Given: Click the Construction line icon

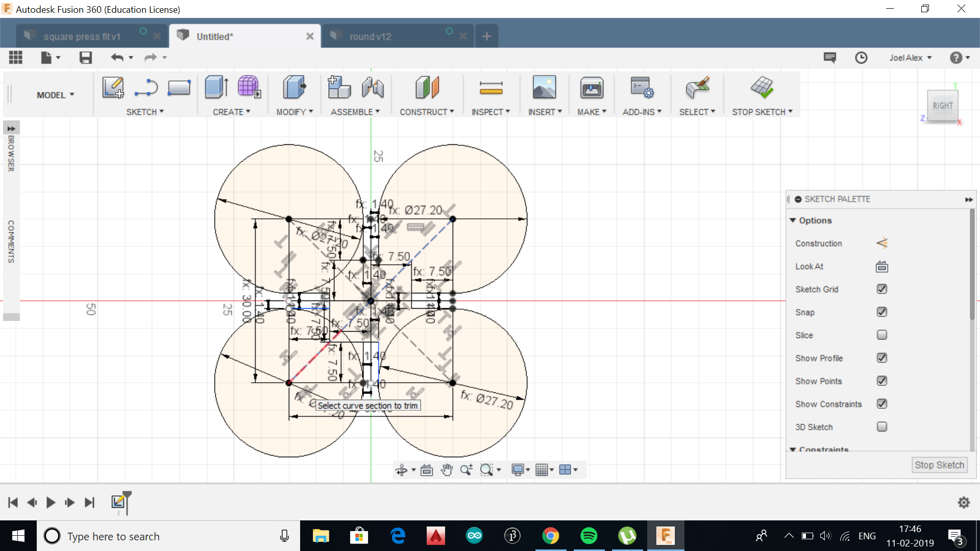Looking at the screenshot, I should (x=881, y=243).
